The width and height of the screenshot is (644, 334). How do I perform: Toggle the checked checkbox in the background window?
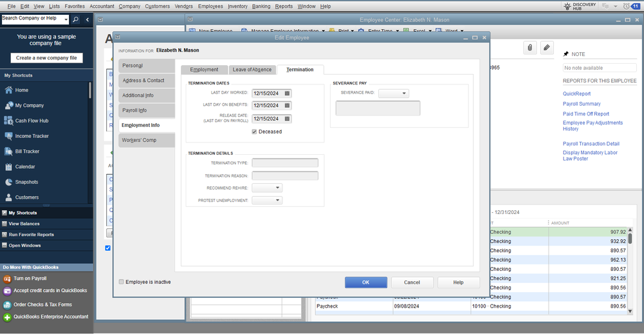click(x=108, y=248)
